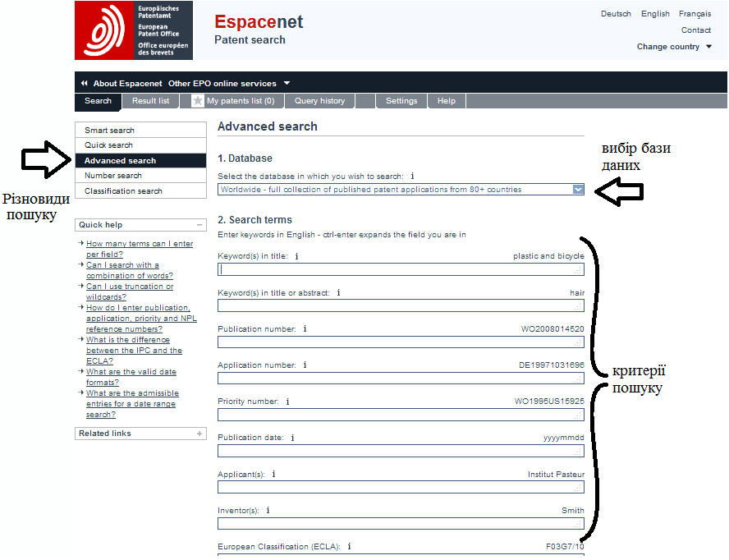Switch language to Français
This screenshot has width=729, height=560.
click(x=695, y=14)
